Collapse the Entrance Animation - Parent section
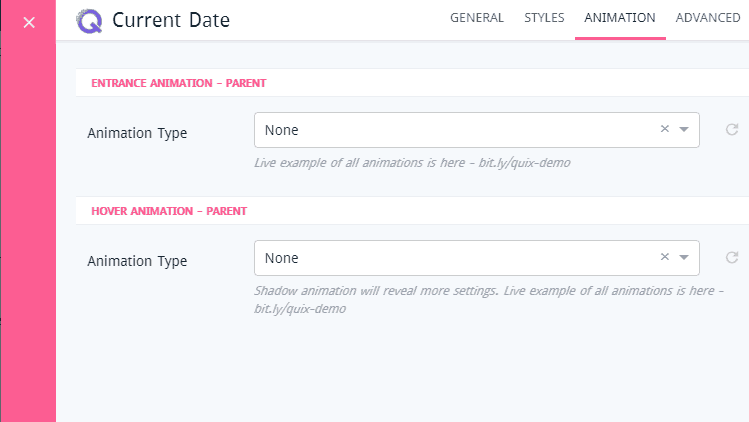This screenshot has height=422, width=749. pyautogui.click(x=179, y=83)
